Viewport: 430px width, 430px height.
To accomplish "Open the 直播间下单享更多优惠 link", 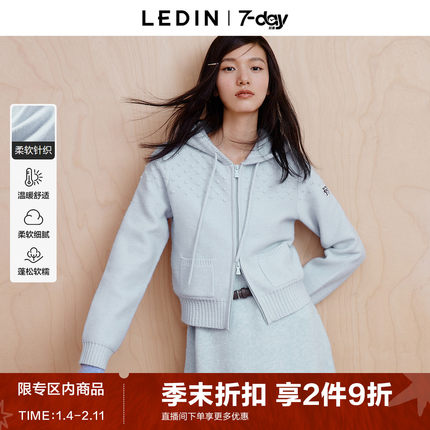I will click(x=205, y=416).
